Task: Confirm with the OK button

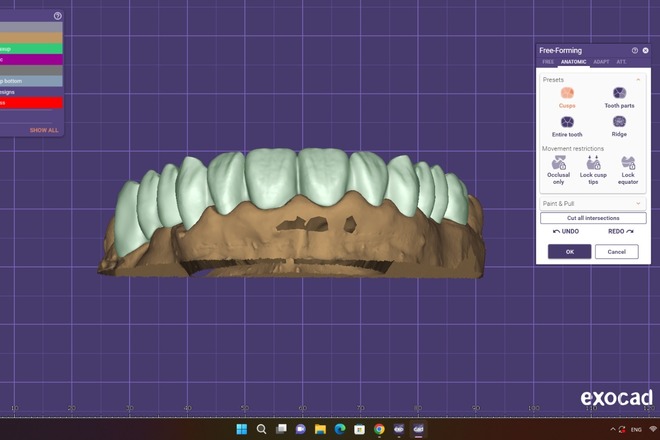Action: [x=570, y=252]
